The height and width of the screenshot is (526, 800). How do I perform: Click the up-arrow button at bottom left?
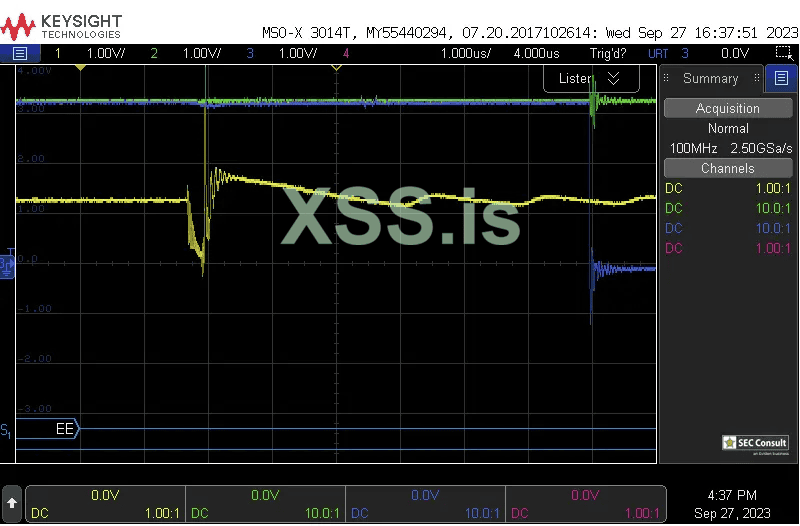pos(12,504)
